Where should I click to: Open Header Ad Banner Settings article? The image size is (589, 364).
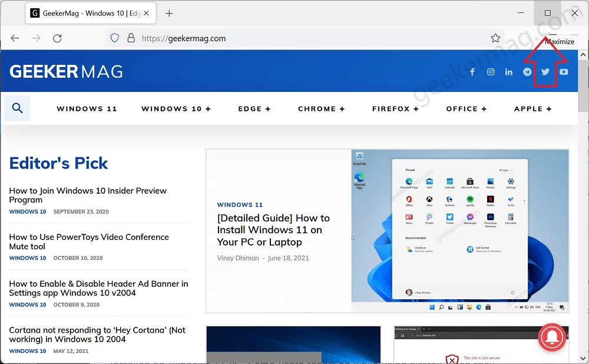[x=98, y=288]
